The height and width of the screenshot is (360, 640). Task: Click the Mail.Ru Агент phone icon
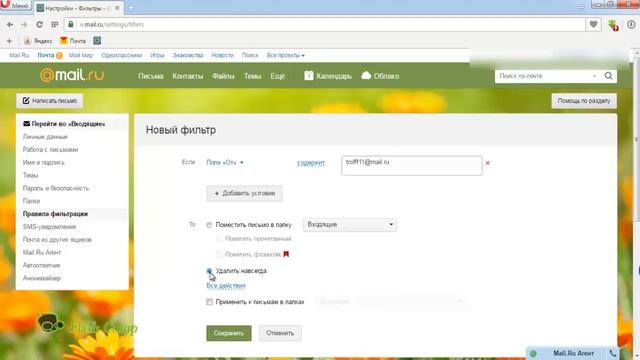pos(612,353)
